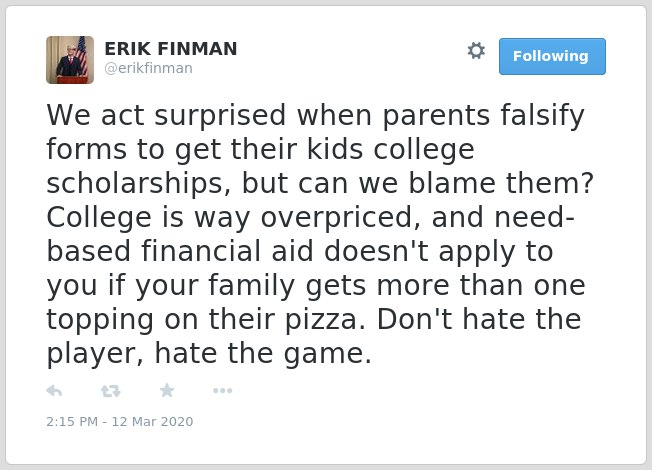The image size is (652, 470).
Task: Select the podium photo thumbnail beside the name
Action: (70, 60)
